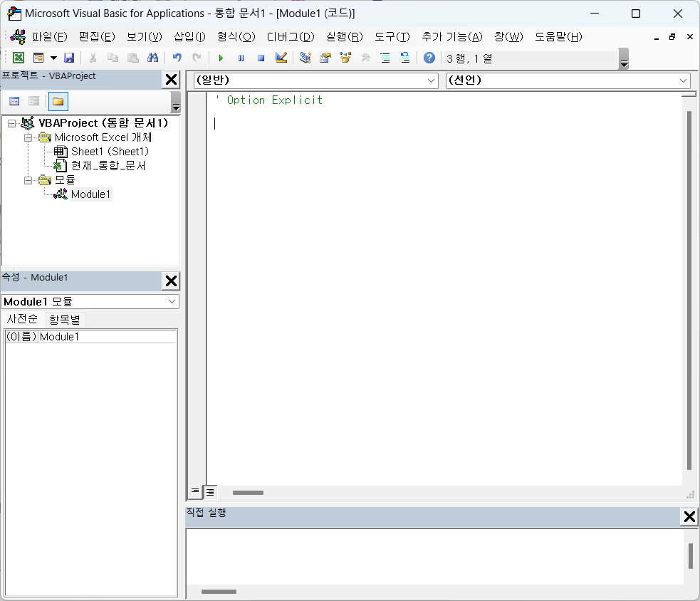Viewport: 700px width, 601px height.
Task: Pause execution with the Break icon
Action: coord(241,58)
